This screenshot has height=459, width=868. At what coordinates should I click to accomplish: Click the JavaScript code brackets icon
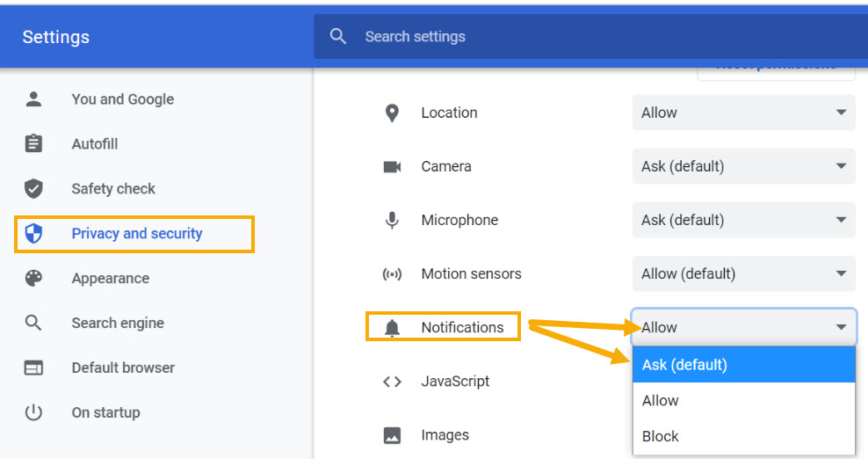pyautogui.click(x=392, y=382)
